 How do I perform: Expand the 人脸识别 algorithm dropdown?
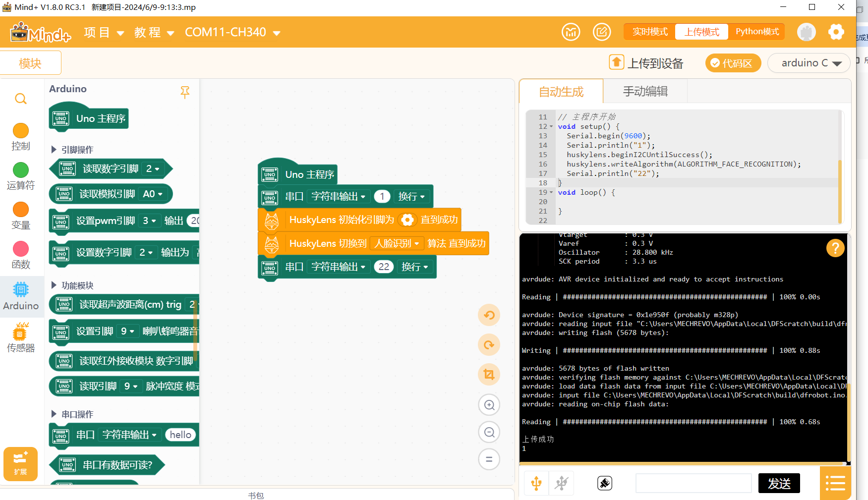(397, 243)
